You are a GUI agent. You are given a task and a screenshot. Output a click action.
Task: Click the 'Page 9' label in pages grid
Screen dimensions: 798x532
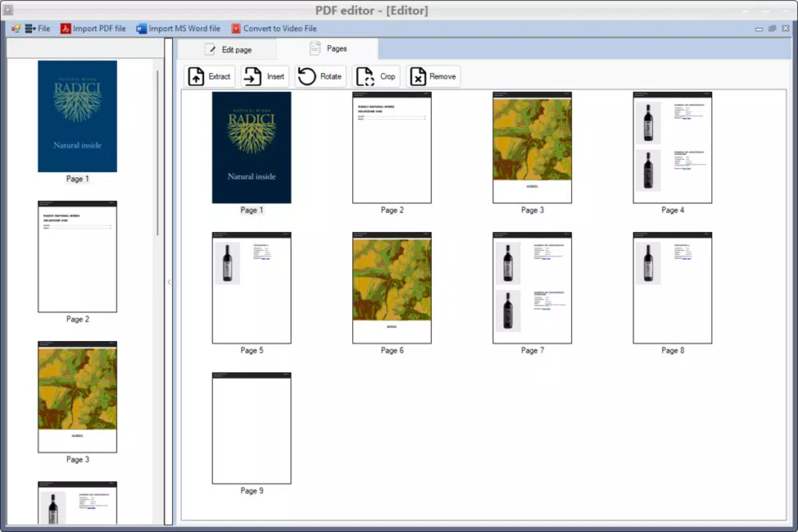(252, 491)
